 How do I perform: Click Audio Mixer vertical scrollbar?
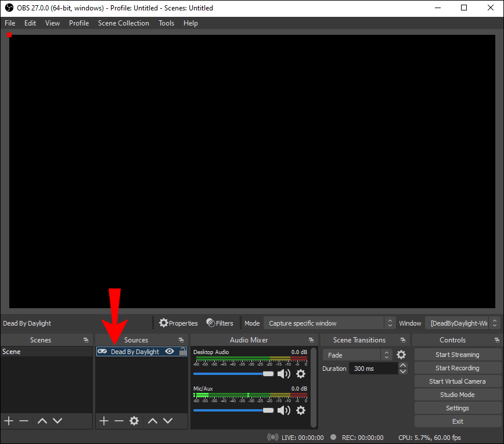pos(314,388)
